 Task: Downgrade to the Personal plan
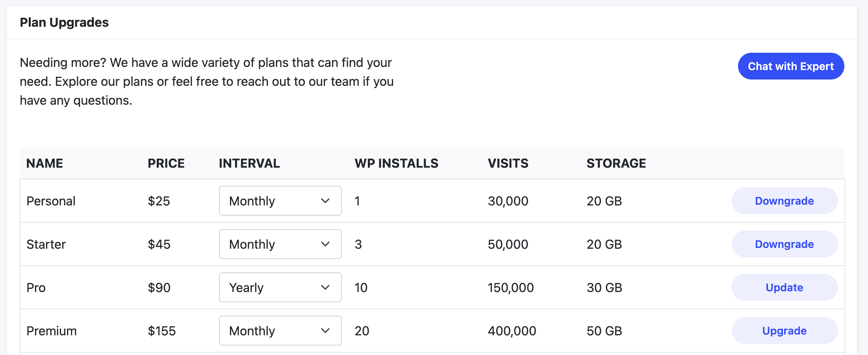tap(784, 201)
